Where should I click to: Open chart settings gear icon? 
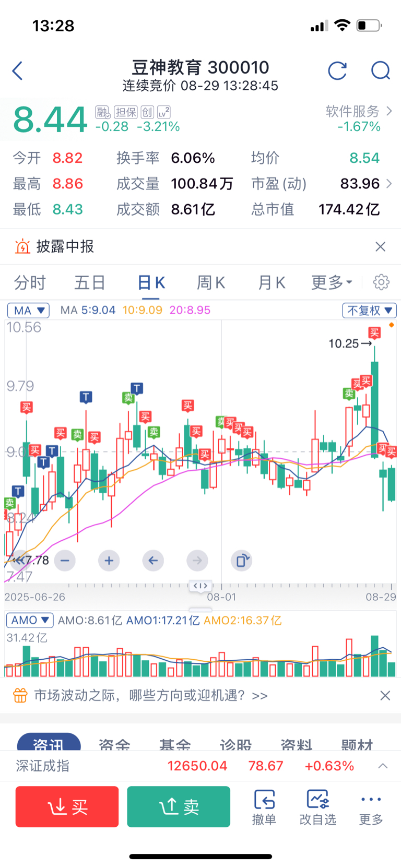(381, 282)
